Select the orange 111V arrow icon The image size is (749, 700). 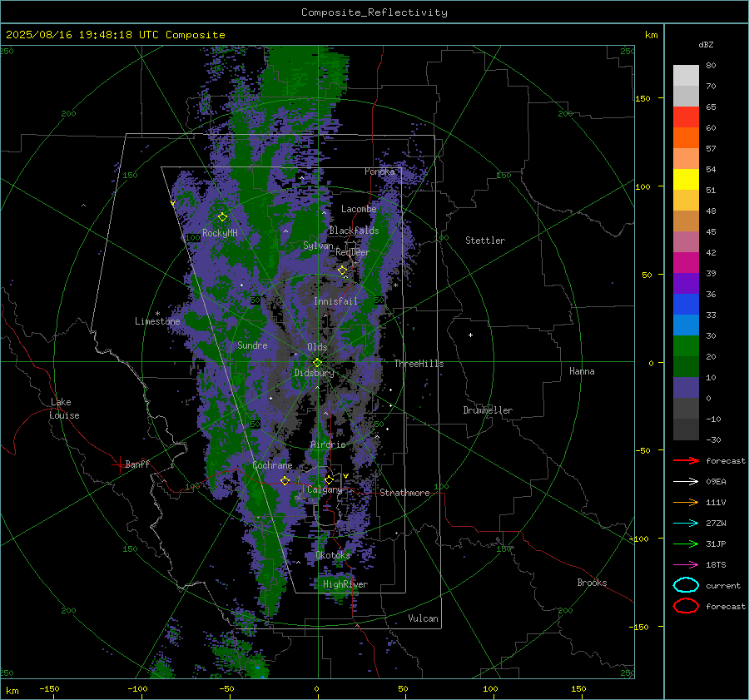(686, 502)
